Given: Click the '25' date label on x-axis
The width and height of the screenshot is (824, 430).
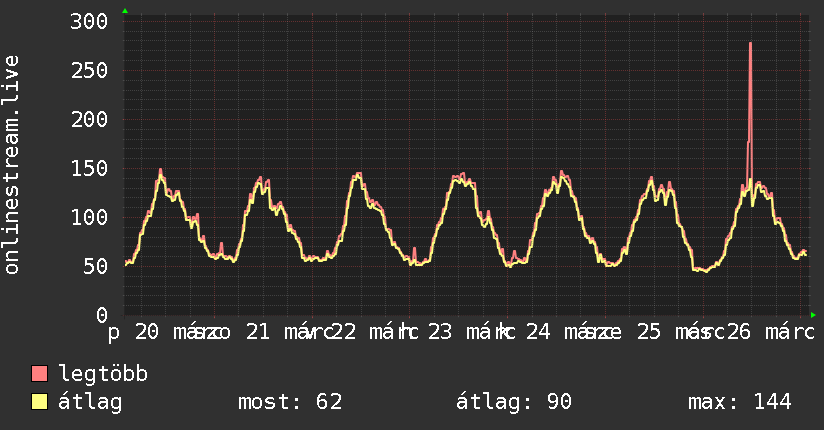Looking at the screenshot, I should tap(649, 332).
